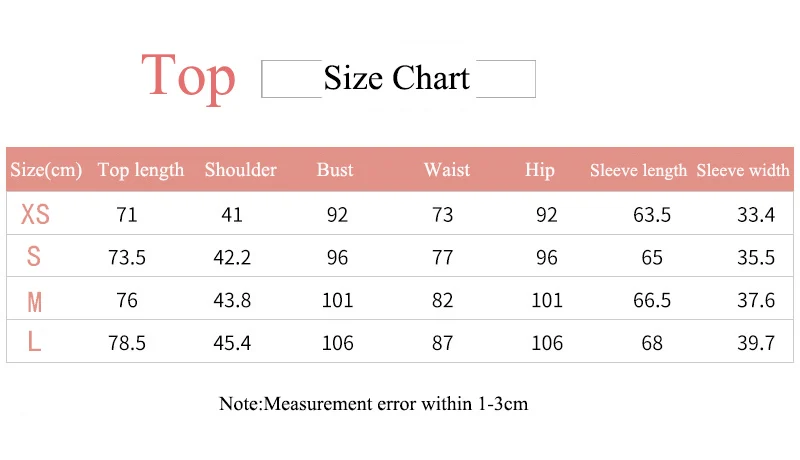Click the XS size row label
The height and width of the screenshot is (460, 800).
pos(35,214)
